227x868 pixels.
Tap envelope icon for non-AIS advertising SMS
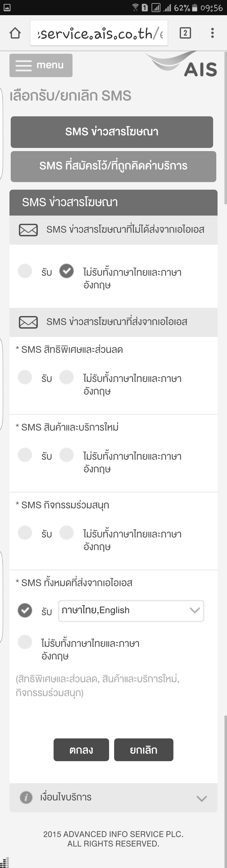coord(28,230)
